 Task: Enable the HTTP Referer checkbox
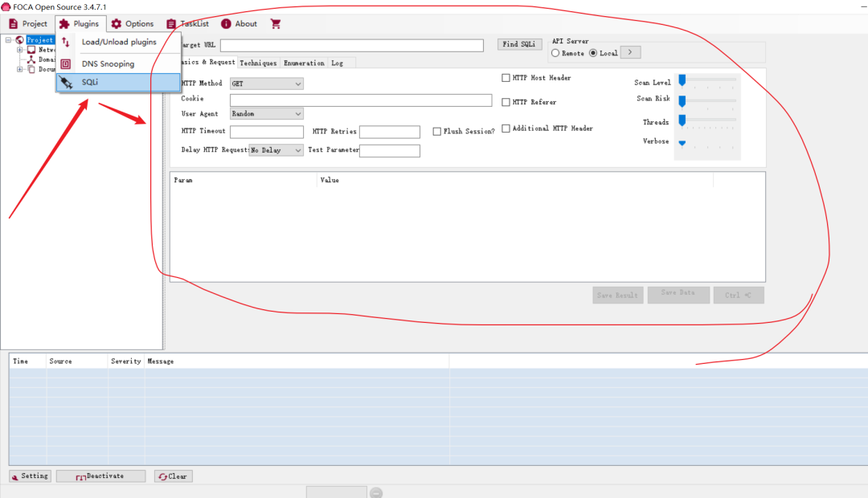(506, 102)
